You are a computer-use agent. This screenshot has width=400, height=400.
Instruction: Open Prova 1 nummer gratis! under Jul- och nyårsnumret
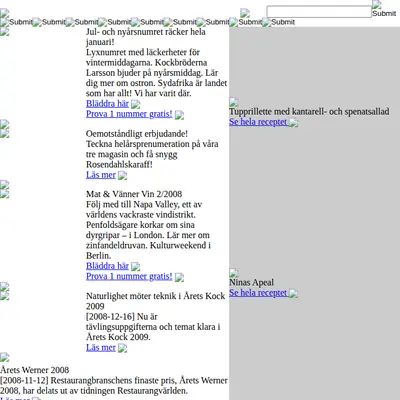129,114
